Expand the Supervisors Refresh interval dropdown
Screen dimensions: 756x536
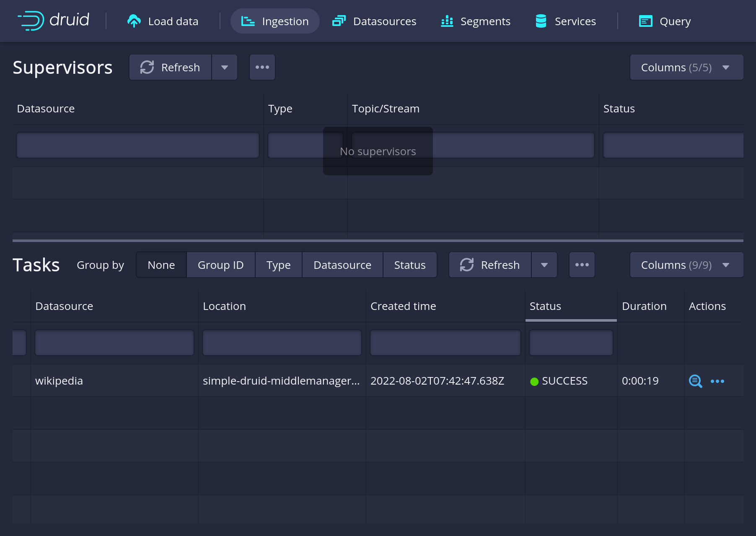[x=225, y=67]
